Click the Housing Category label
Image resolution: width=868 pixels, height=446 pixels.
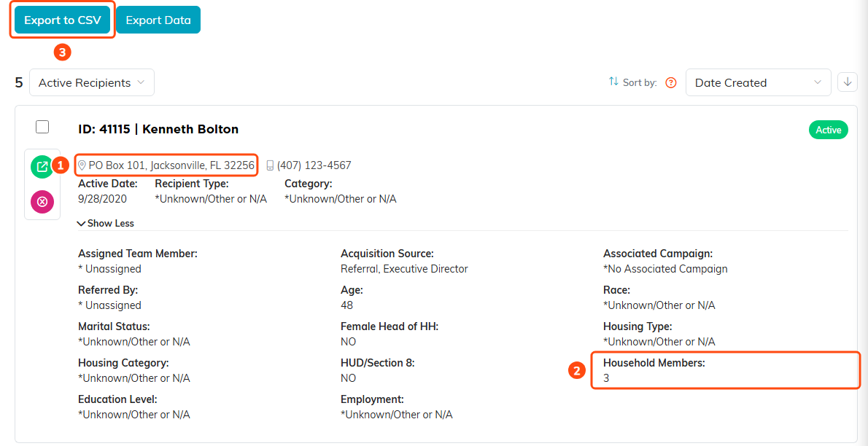123,362
